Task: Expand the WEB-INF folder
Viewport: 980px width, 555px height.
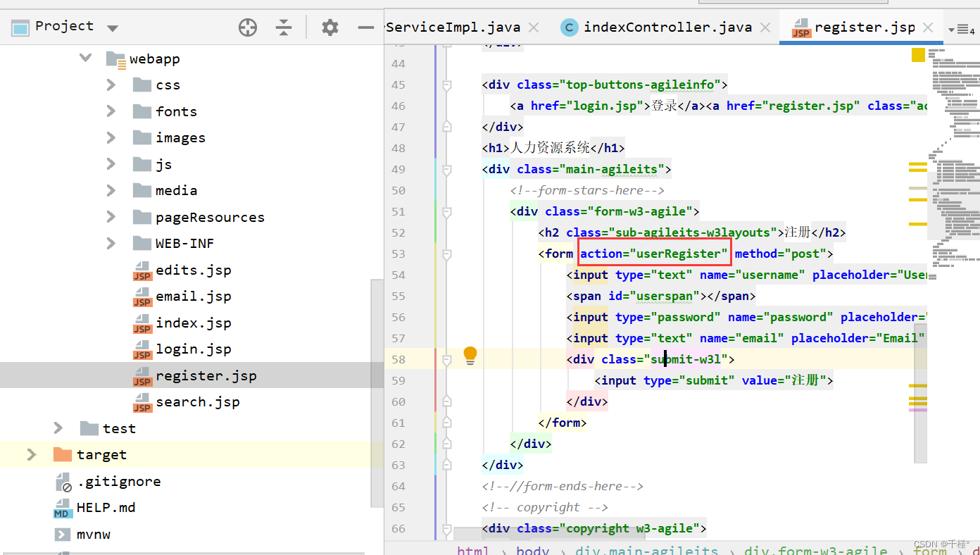Action: [111, 243]
